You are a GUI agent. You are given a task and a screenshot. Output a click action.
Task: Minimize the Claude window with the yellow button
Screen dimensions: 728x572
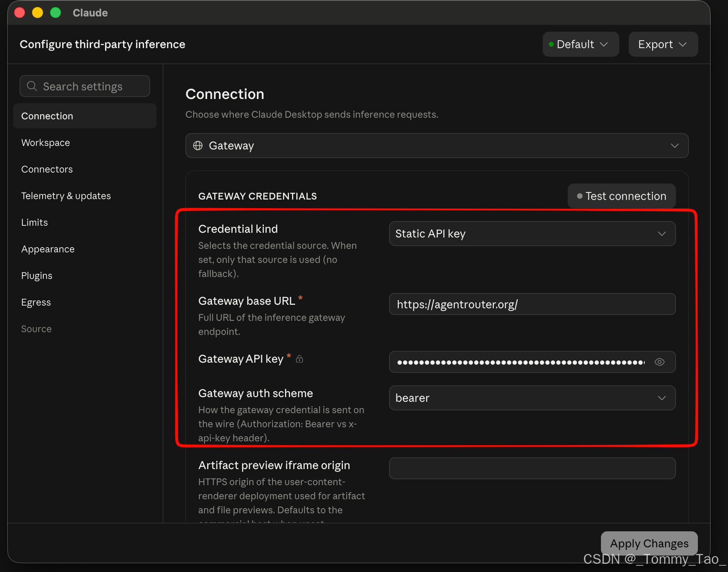(x=38, y=13)
